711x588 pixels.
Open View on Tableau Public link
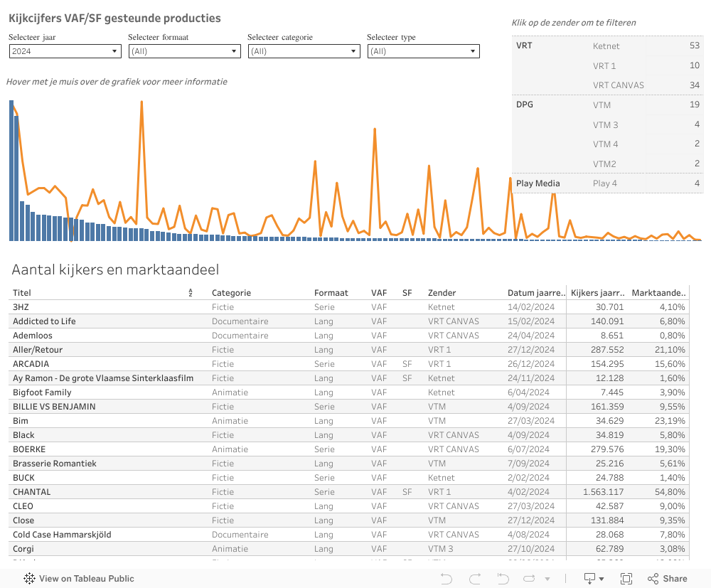(x=86, y=579)
